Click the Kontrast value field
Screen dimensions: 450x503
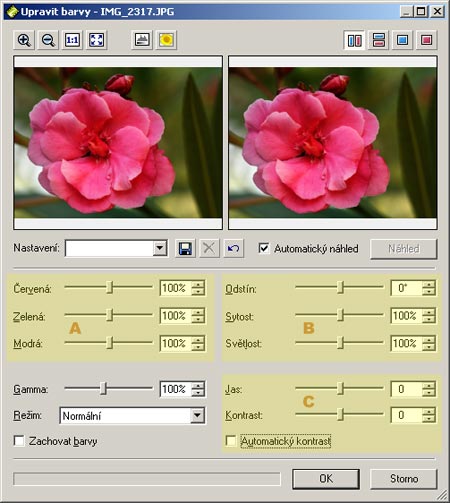pyautogui.click(x=406, y=415)
